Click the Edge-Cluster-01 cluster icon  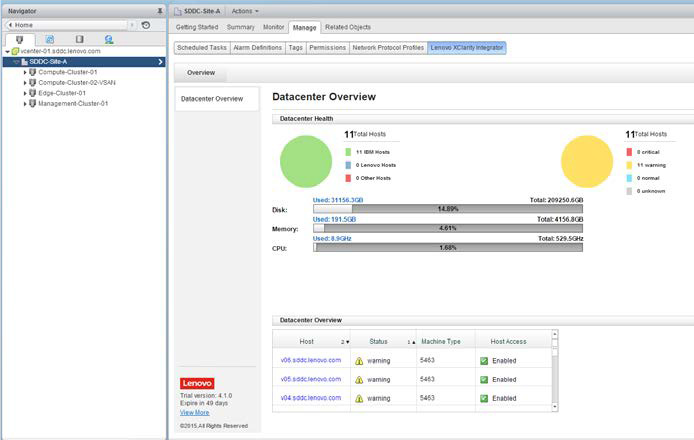click(x=32, y=93)
